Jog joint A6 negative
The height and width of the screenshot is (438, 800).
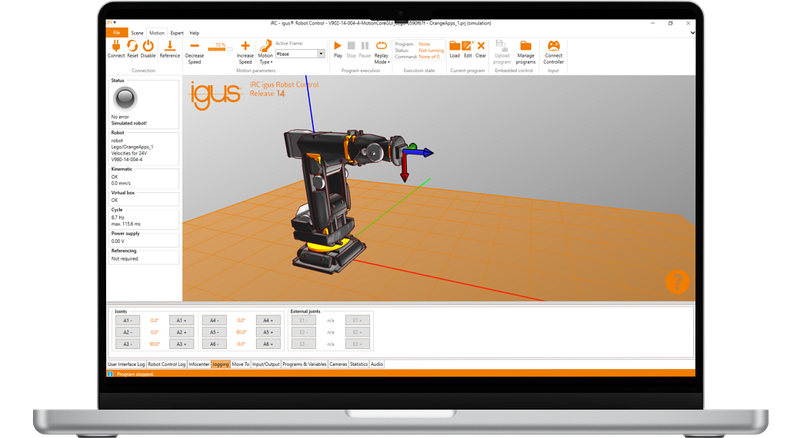point(214,344)
